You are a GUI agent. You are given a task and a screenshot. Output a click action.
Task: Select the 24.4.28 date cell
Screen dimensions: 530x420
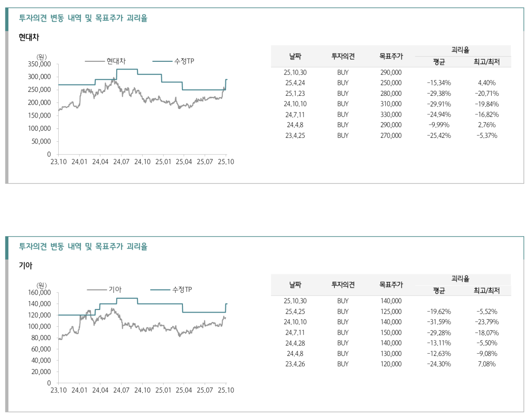[295, 343]
